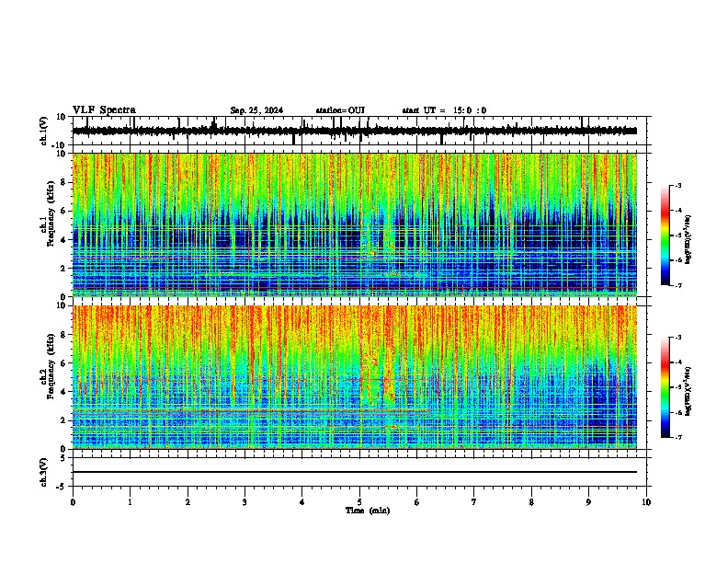Viewport: 728px width, 563px height.
Task: Select the ch.2 color bar log(PSD) label
Action: [x=688, y=392]
